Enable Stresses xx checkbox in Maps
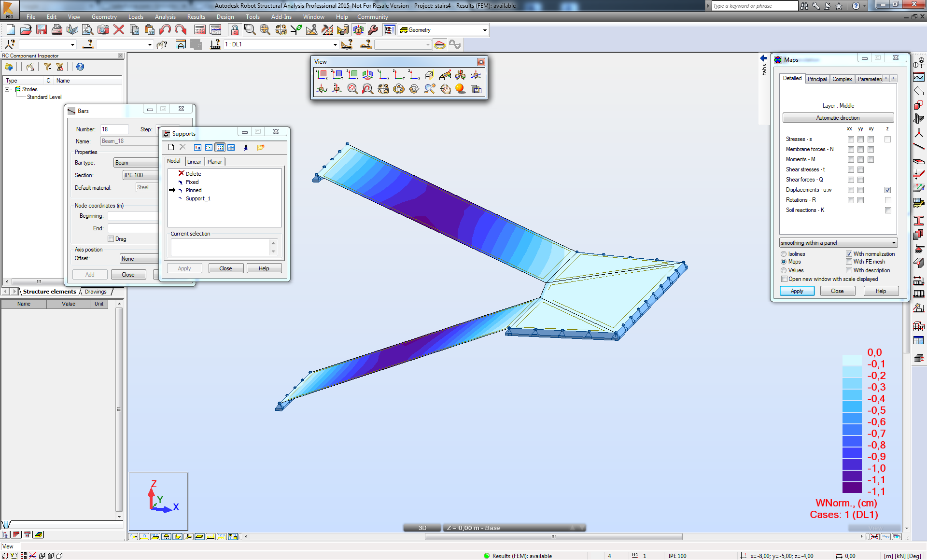 pos(851,140)
